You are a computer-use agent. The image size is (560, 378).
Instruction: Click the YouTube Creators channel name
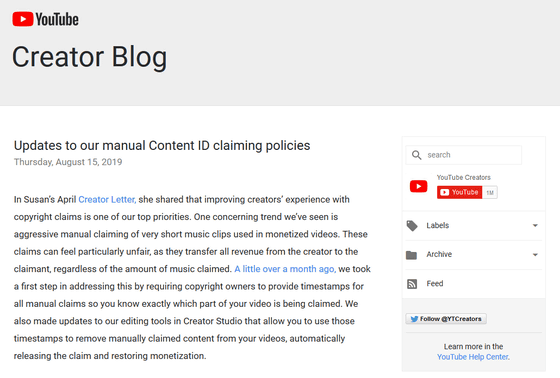[x=464, y=177]
